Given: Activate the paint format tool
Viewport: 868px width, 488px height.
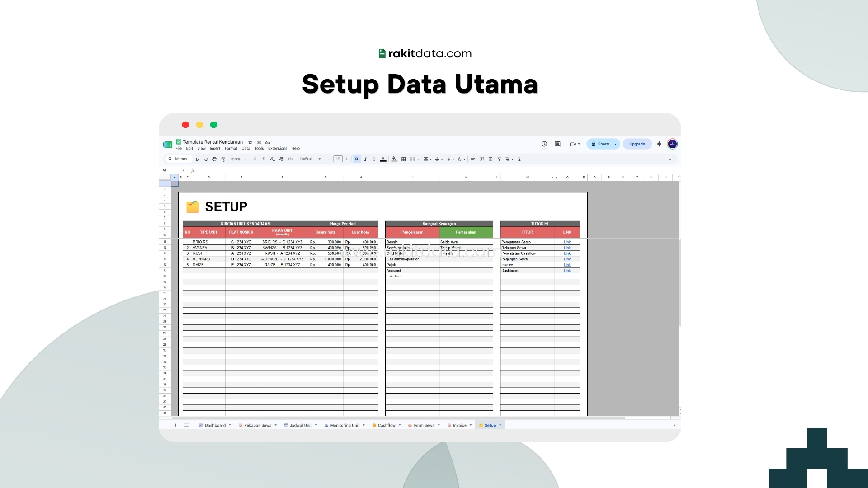Looking at the screenshot, I should pos(223,159).
